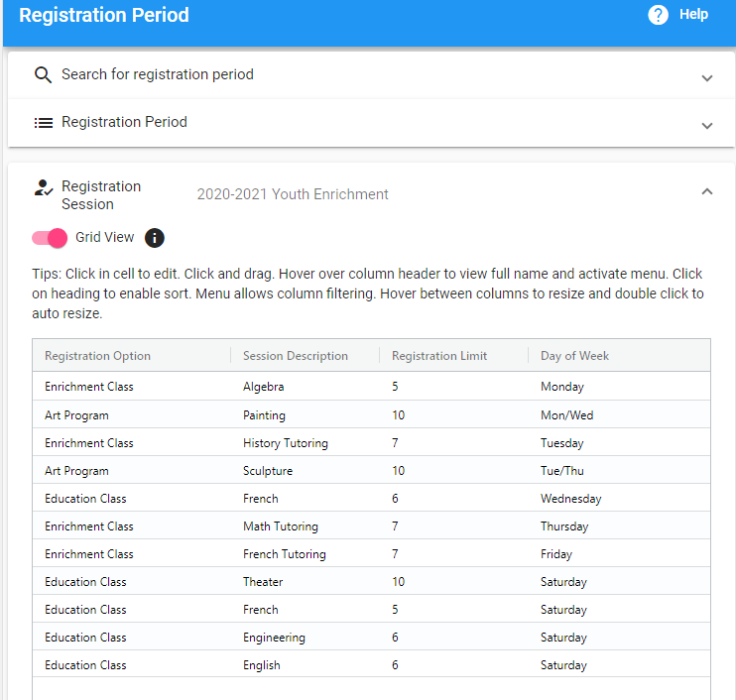This screenshot has width=736, height=700.
Task: Click the Tue/Thu day of week cell
Action: click(x=564, y=471)
